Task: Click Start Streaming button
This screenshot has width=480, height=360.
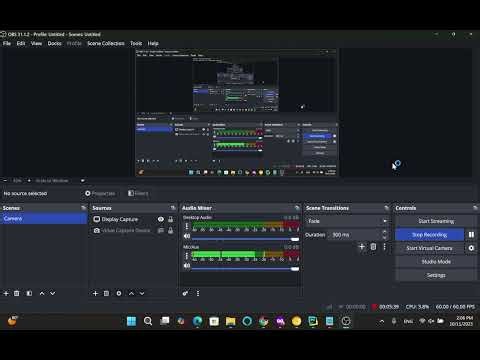Action: coord(436,221)
